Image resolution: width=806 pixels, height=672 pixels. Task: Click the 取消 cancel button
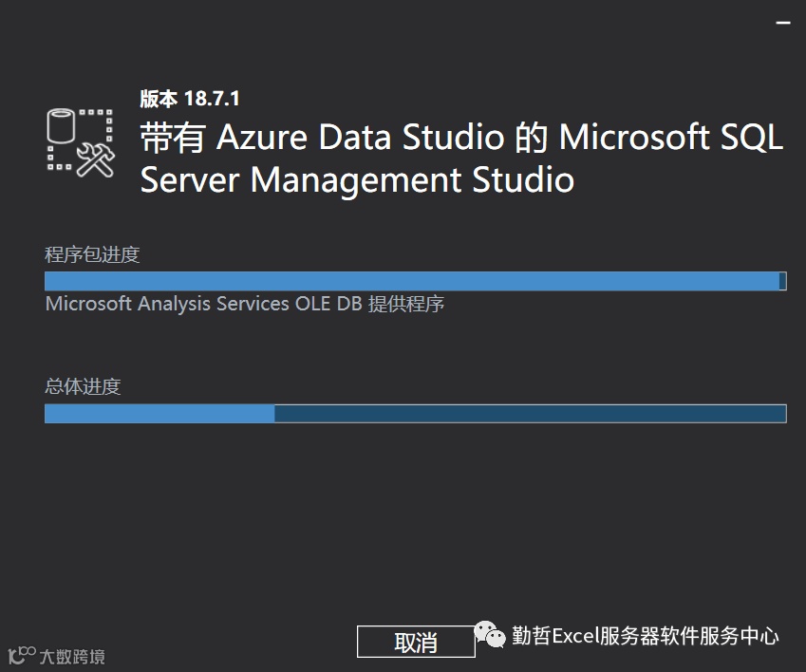416,642
